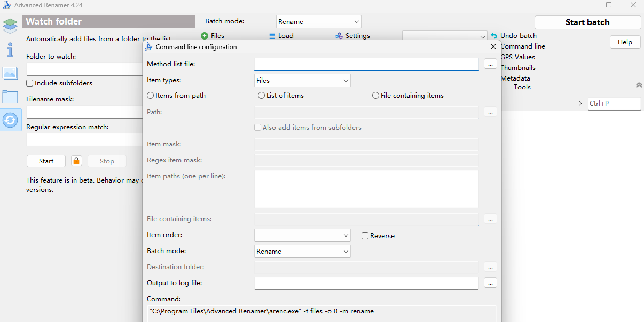Click the Load list icon
The image size is (644, 322).
[x=272, y=36]
